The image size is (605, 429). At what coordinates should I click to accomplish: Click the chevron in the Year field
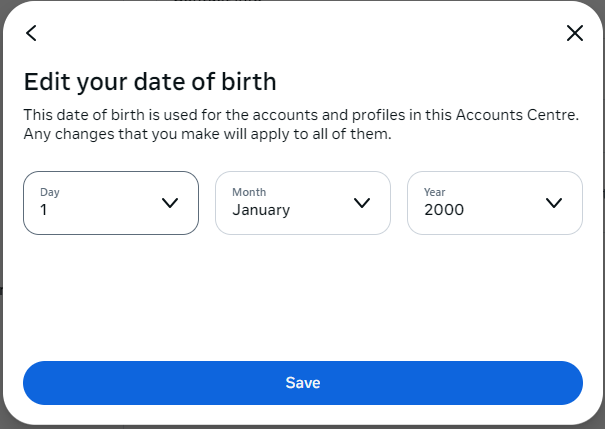point(554,203)
